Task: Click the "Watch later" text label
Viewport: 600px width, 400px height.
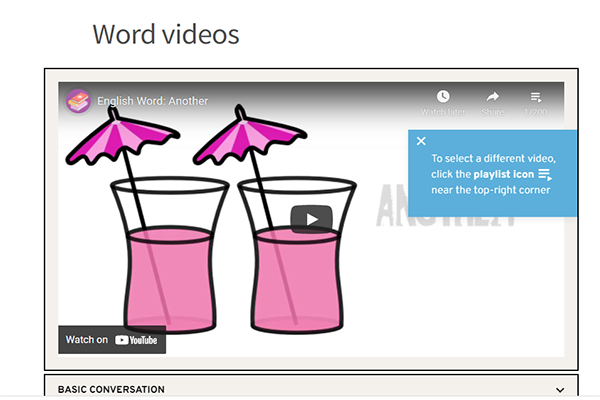Action: (x=442, y=113)
